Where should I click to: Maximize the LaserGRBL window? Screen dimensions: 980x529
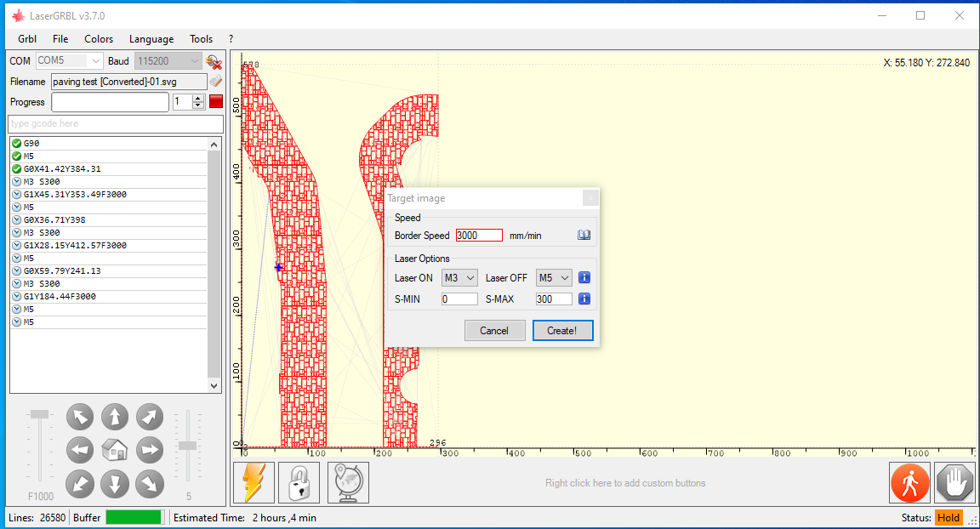pyautogui.click(x=920, y=15)
